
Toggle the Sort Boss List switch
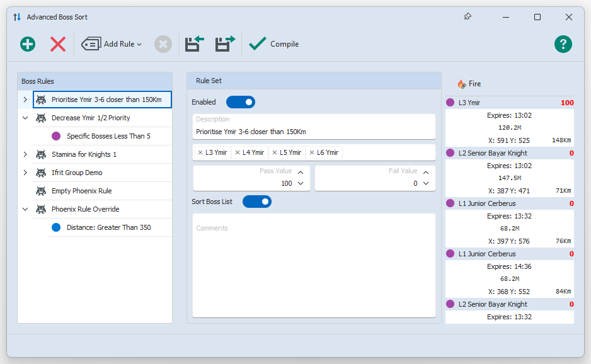tap(256, 202)
